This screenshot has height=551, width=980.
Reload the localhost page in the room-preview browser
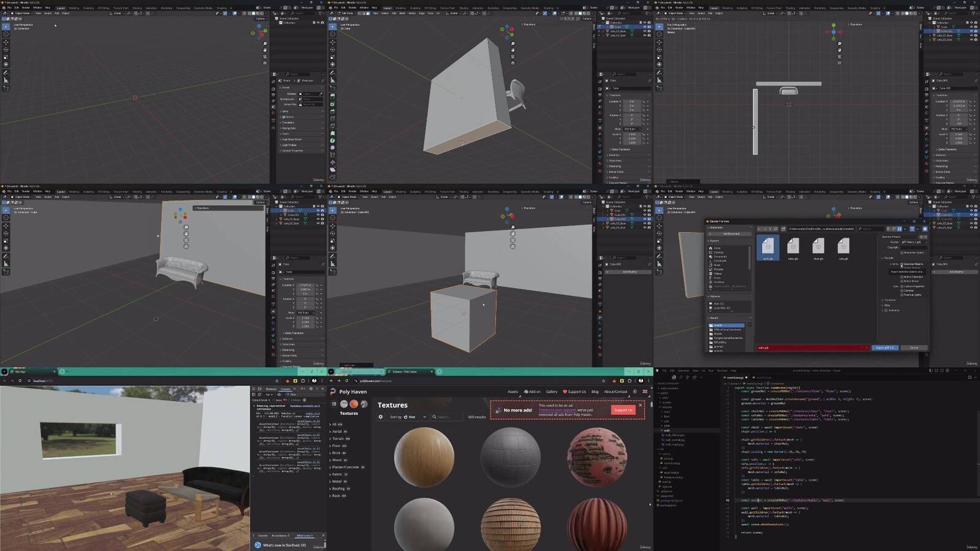pos(20,381)
